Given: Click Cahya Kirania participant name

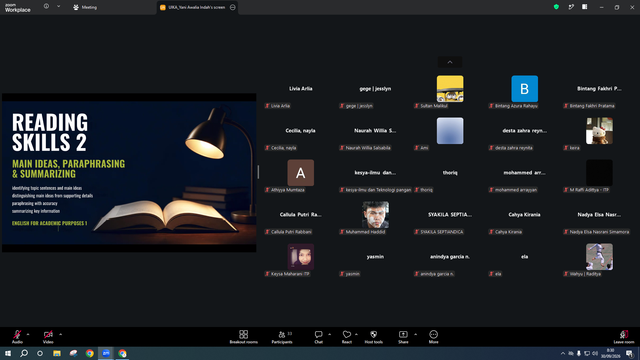Looking at the screenshot, I should point(524,215).
